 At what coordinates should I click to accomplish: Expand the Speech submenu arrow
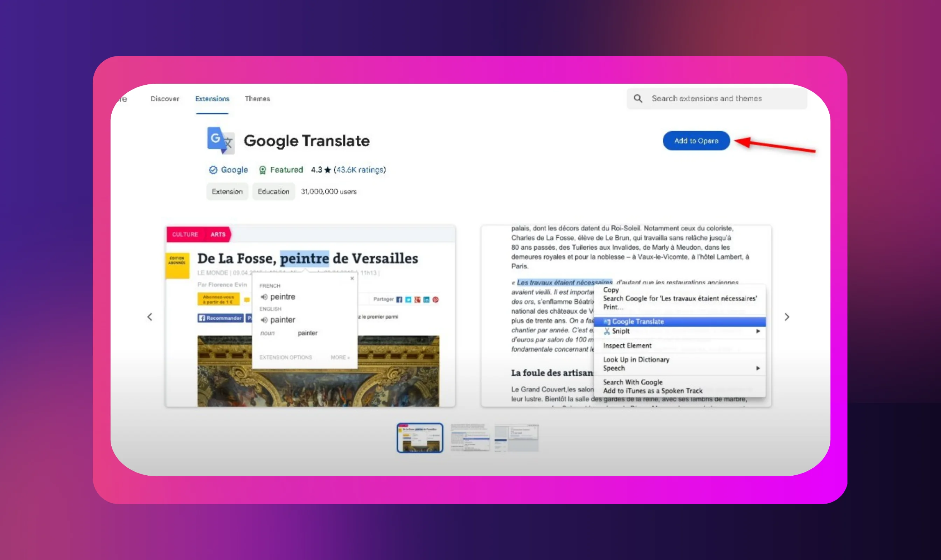click(758, 368)
